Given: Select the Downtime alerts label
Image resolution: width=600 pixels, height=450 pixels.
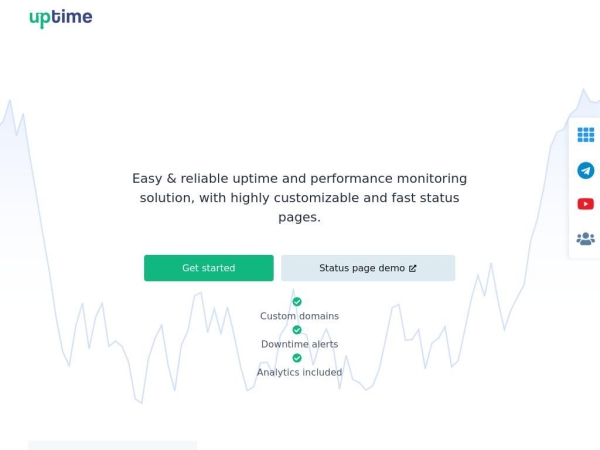Looking at the screenshot, I should click(300, 344).
